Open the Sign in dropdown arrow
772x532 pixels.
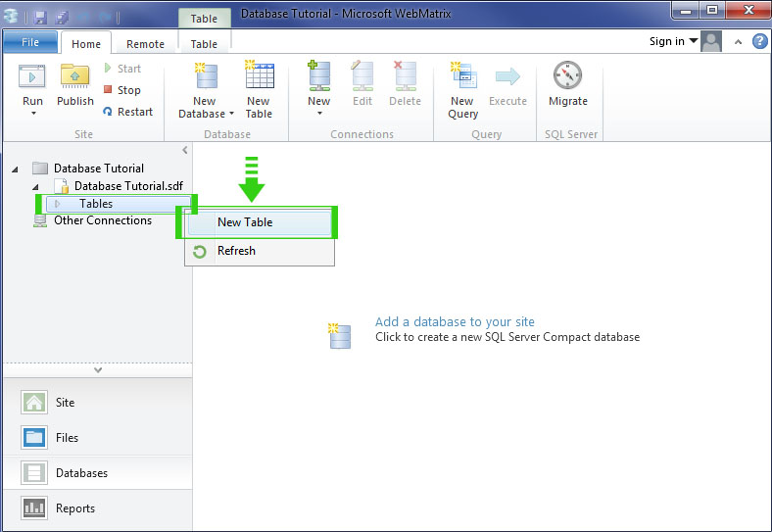point(694,41)
